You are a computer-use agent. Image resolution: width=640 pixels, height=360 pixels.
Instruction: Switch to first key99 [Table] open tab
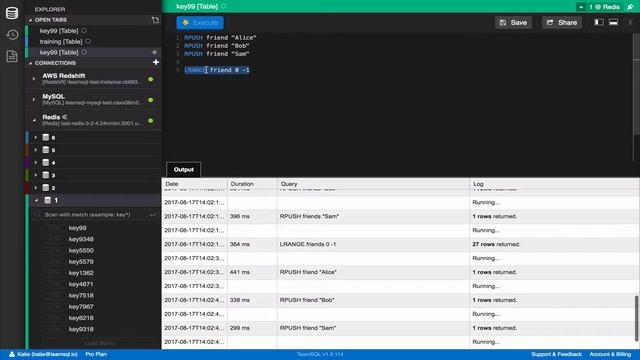coord(59,31)
